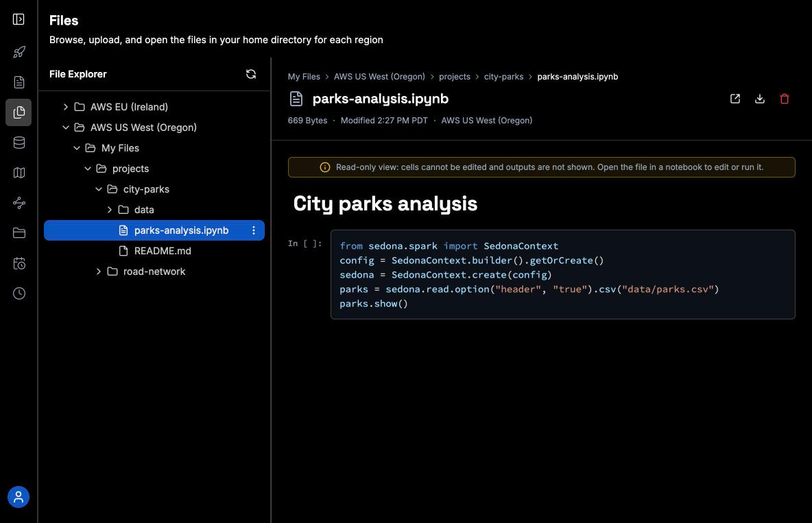Collapse the city-parks folder chevron
812x523 pixels.
(98, 189)
